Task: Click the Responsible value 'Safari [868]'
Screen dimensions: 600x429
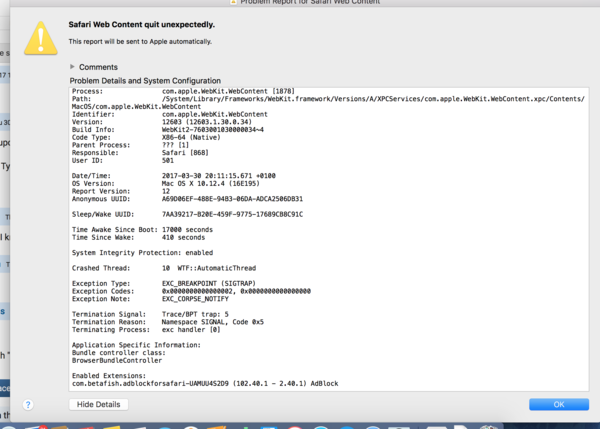Action: tap(185, 153)
